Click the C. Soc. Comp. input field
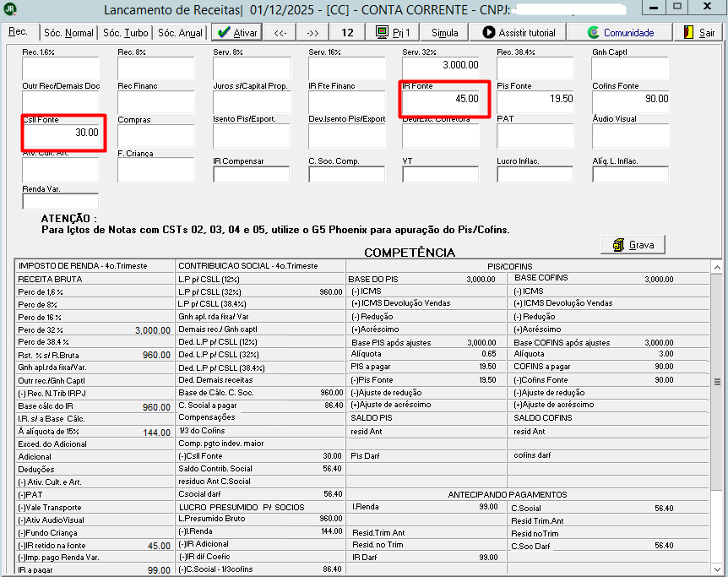728x577 pixels. pos(347,174)
